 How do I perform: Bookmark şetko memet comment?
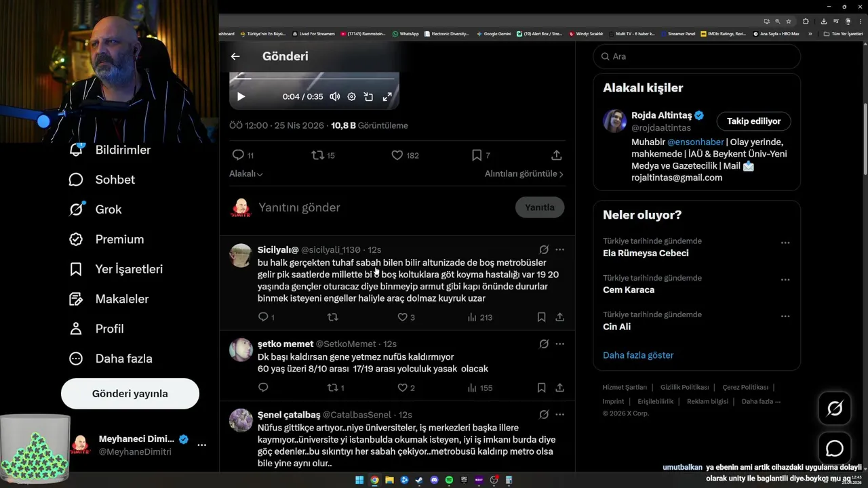[541, 388]
